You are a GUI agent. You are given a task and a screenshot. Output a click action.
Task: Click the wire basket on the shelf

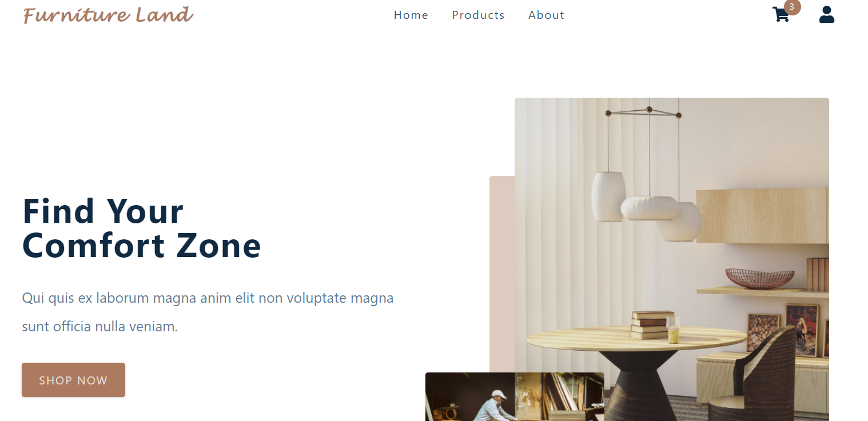point(759,278)
